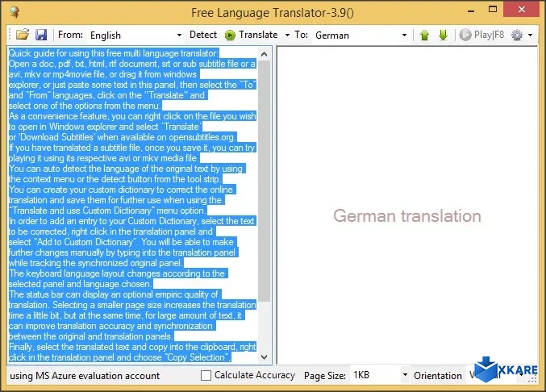
Task: Open the settings gear icon
Action: point(517,35)
